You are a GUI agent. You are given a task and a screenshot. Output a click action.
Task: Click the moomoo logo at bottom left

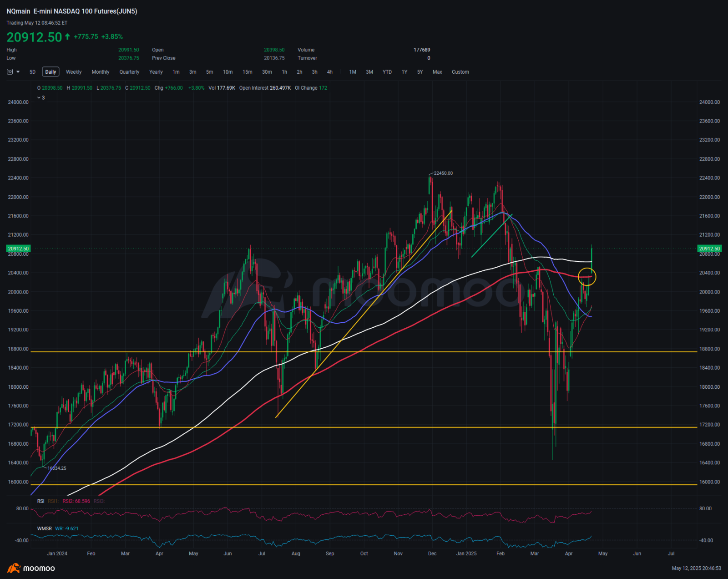[31, 568]
